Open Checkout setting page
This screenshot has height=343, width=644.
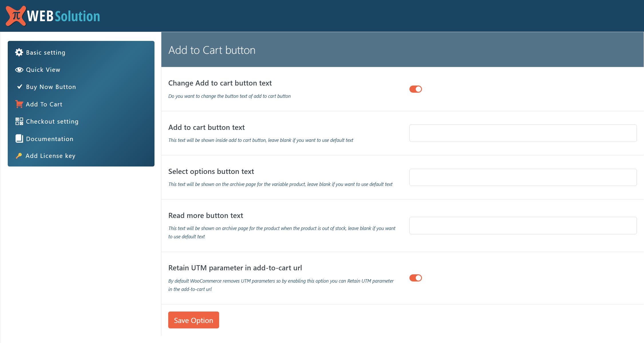tap(52, 122)
